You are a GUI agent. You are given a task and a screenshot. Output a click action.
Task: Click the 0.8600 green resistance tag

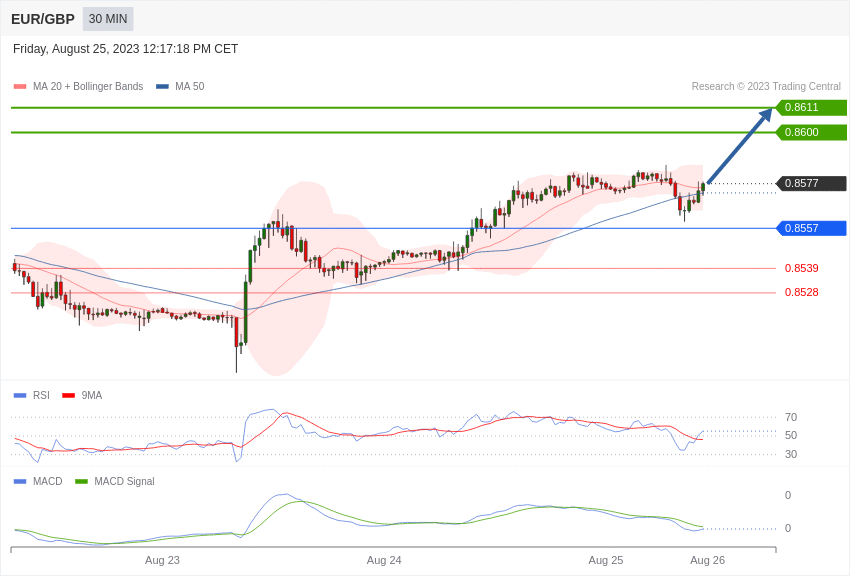(811, 132)
